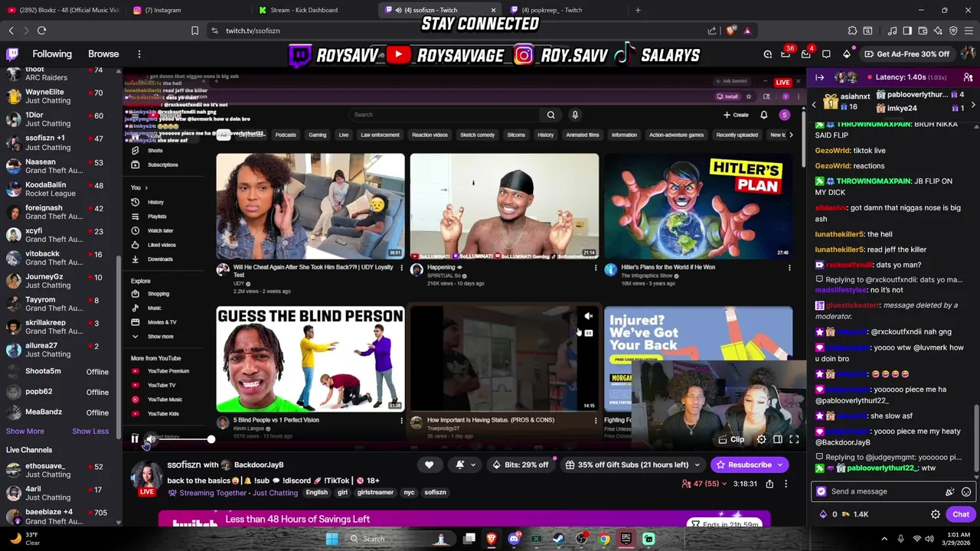
Task: Open the Just Chatting category link
Action: [275, 493]
